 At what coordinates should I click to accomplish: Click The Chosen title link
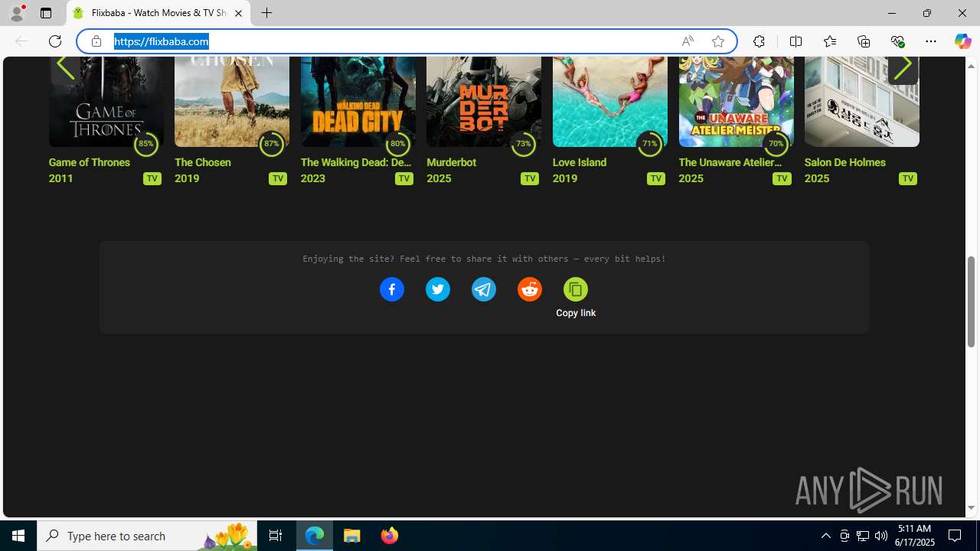[203, 162]
